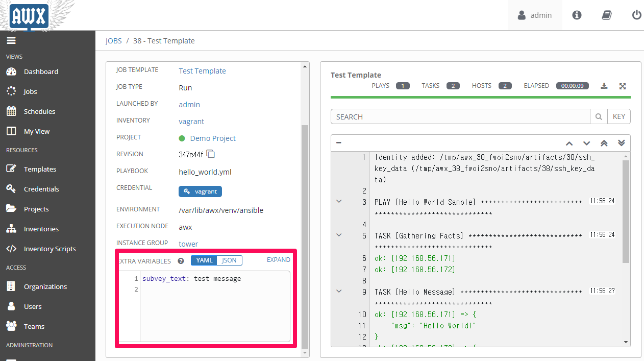644x361 pixels.
Task: Switch extra variables to JSON format
Action: point(229,260)
